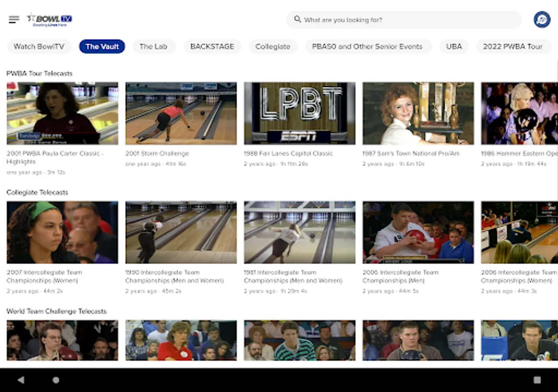Play the 1981 Intercollegiate Team Championships thumbnail
This screenshot has height=392, width=558.
299,232
